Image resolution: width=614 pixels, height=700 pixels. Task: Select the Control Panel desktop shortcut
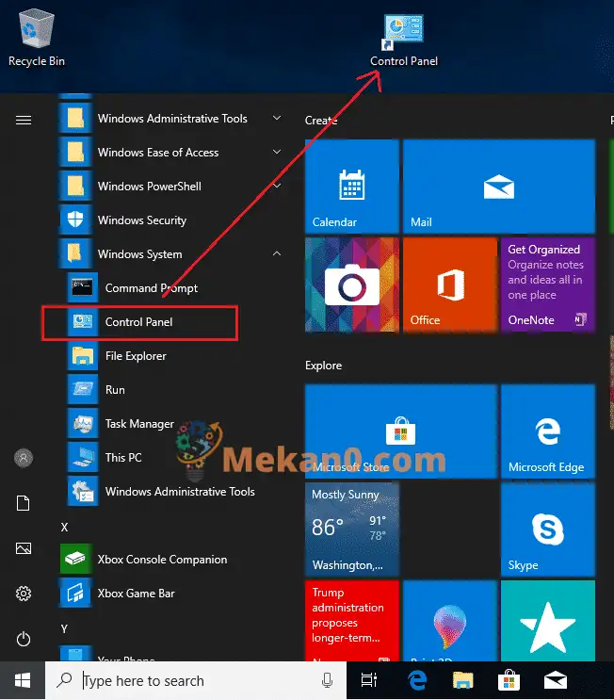tap(404, 41)
